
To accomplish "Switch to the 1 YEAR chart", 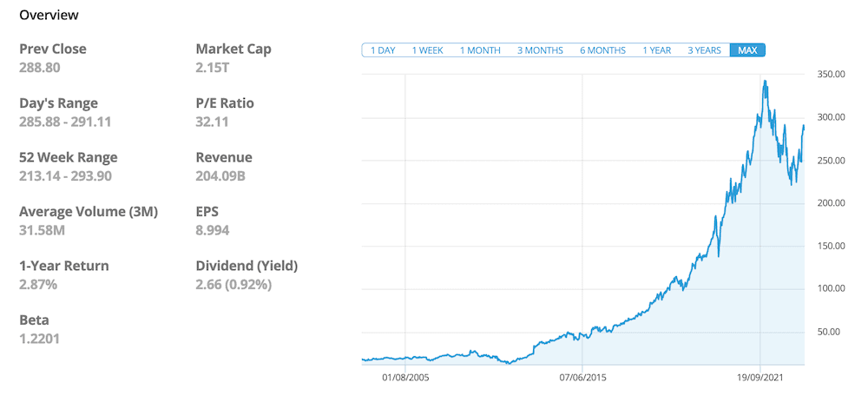I will click(x=656, y=50).
